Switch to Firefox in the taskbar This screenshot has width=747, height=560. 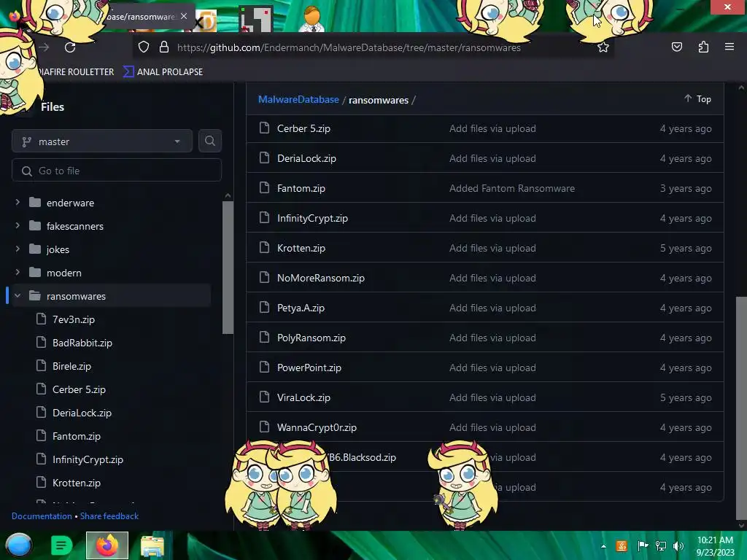click(x=107, y=545)
